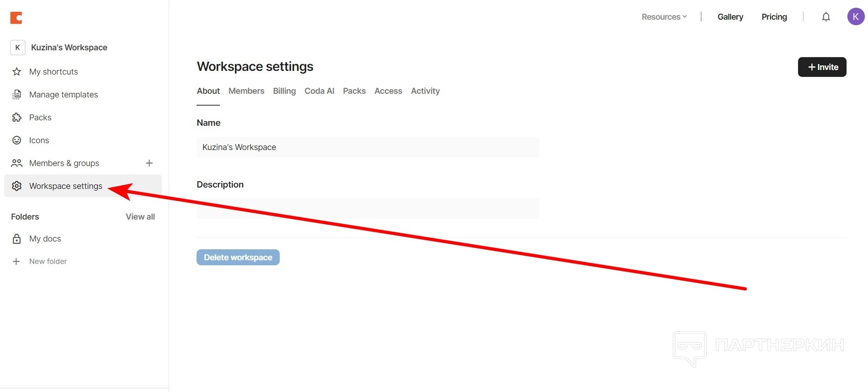Click the K workspace badge in sidebar
This screenshot has height=392, width=868.
[x=18, y=47]
